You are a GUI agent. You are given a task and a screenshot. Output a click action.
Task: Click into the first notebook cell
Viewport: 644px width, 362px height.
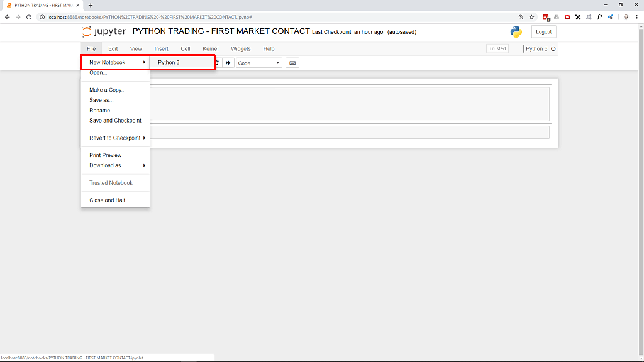pyautogui.click(x=349, y=104)
